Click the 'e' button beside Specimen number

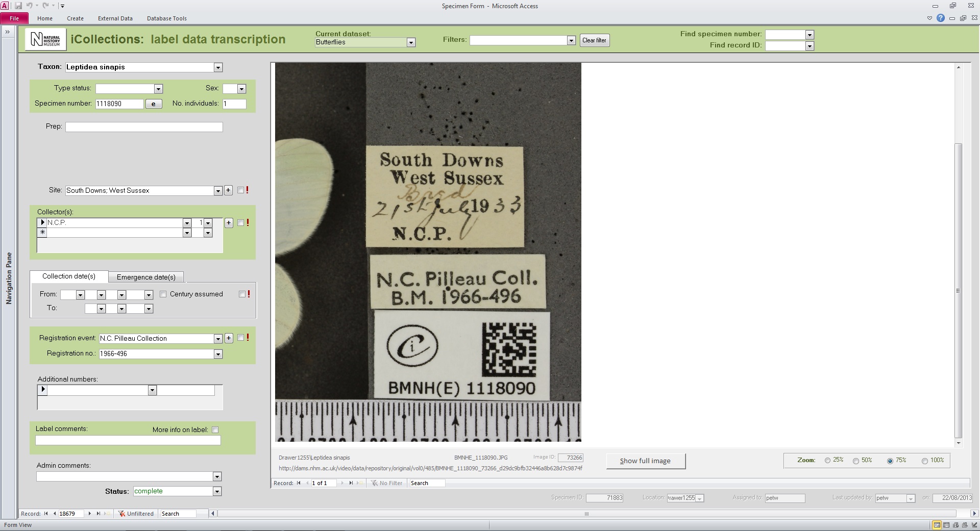pos(154,104)
